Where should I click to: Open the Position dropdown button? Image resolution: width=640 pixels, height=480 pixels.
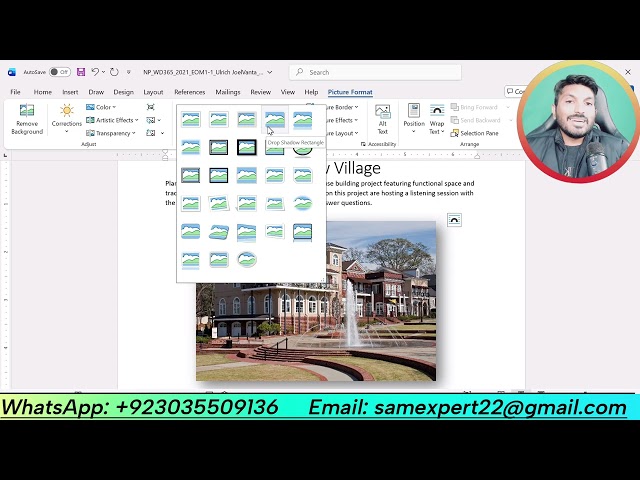(x=414, y=119)
